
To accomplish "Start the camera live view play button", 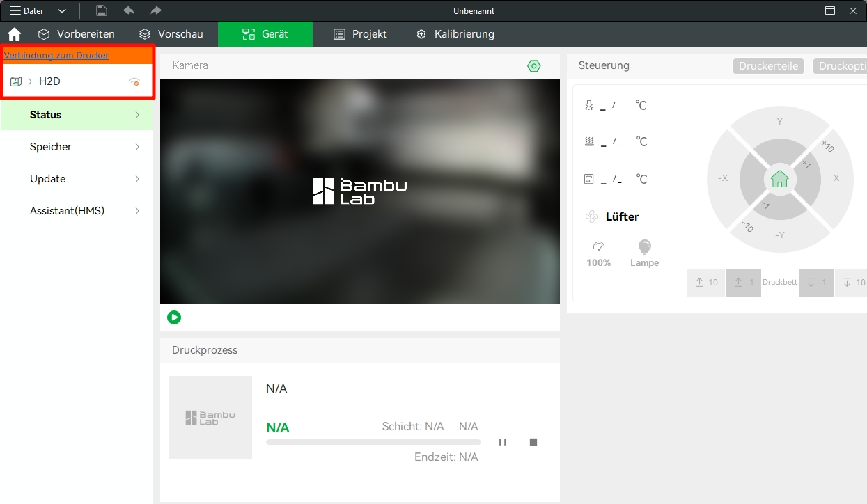I will [174, 317].
